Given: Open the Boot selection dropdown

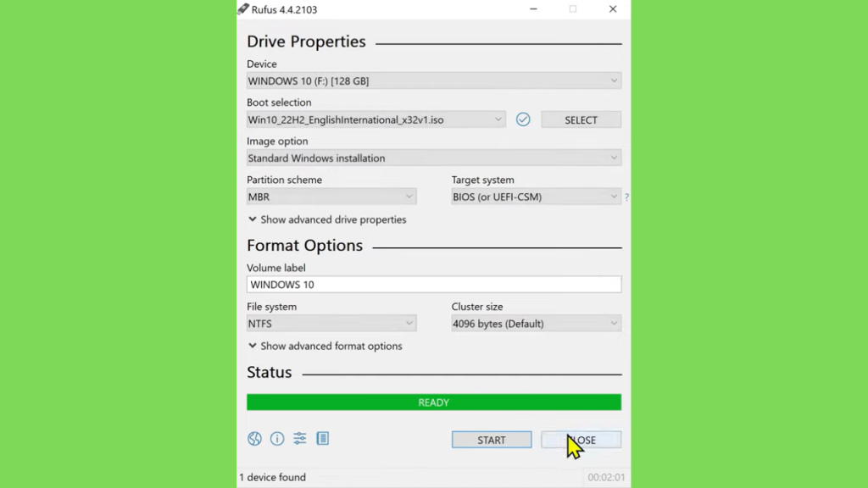Looking at the screenshot, I should tap(376, 119).
